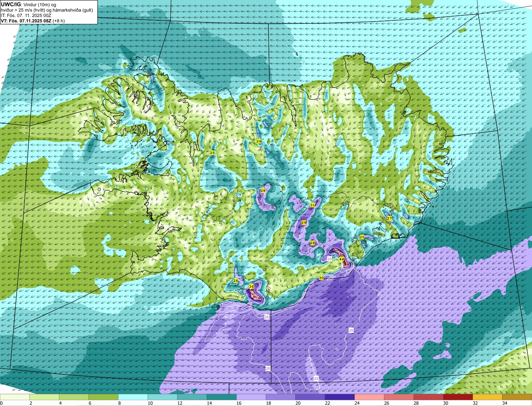Click the dark gold legend swatch above 34 m/s

(517, 397)
